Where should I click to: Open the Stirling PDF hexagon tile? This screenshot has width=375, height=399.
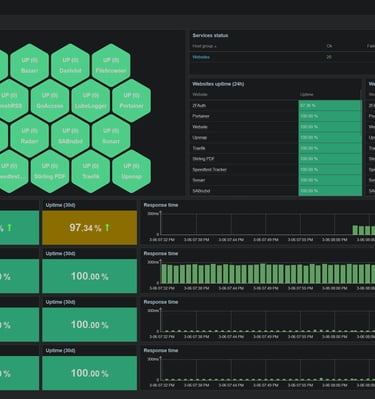click(50, 171)
